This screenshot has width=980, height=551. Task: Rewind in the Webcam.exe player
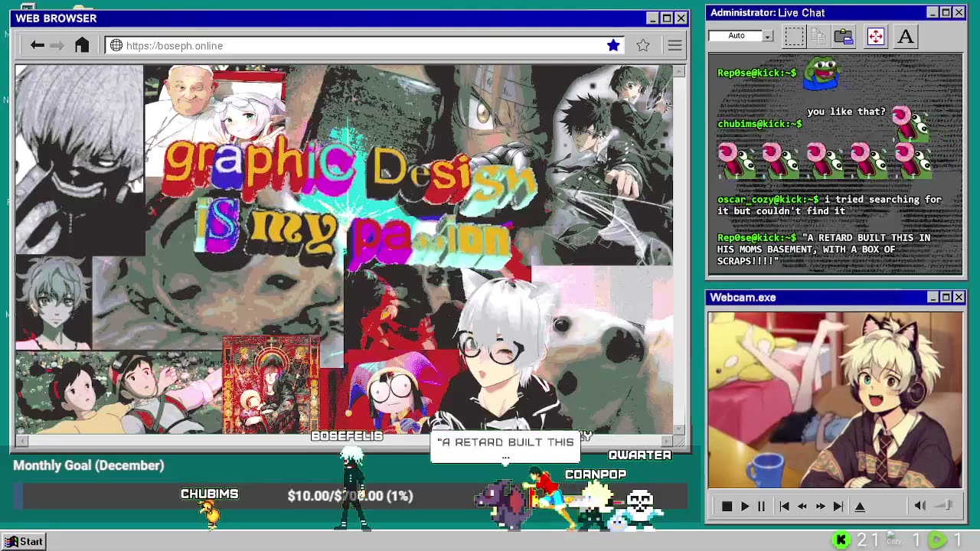[x=802, y=506]
